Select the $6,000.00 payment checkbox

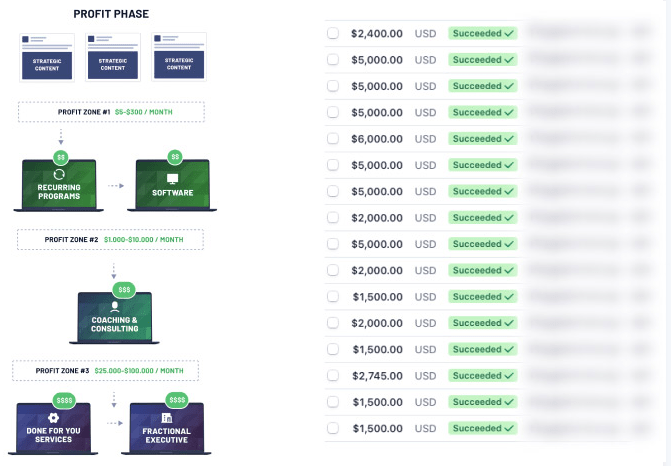(333, 139)
